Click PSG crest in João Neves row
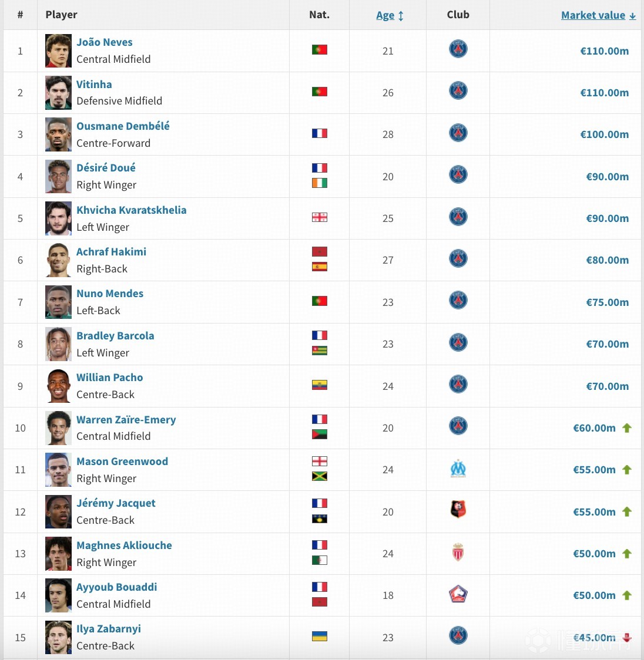The width and height of the screenshot is (644, 660). [458, 49]
